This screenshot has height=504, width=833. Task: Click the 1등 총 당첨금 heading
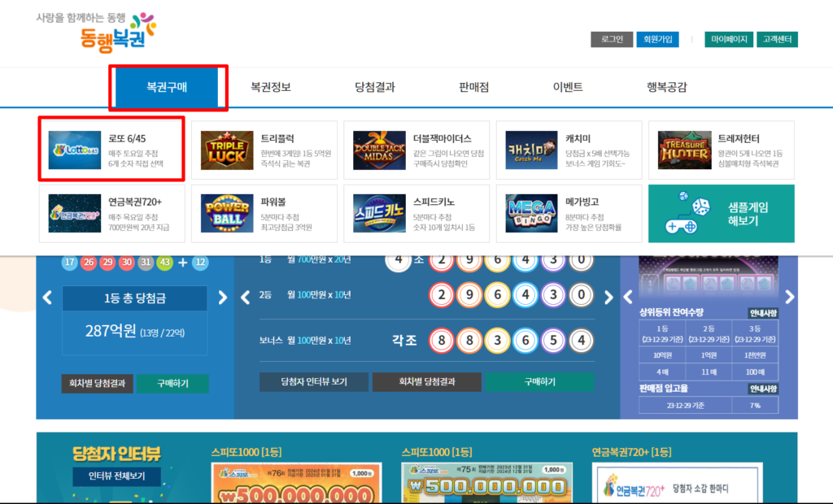pyautogui.click(x=135, y=298)
